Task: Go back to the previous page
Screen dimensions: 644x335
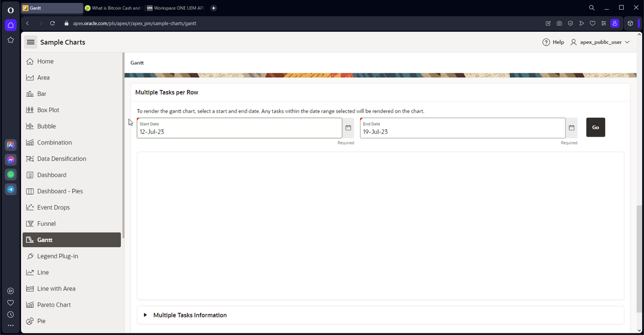Action: 27,23
